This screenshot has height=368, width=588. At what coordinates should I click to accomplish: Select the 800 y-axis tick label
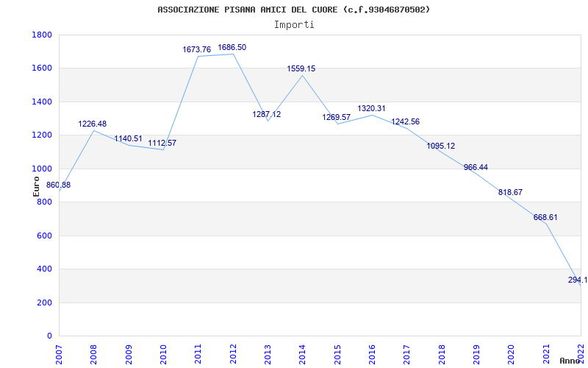[45, 202]
